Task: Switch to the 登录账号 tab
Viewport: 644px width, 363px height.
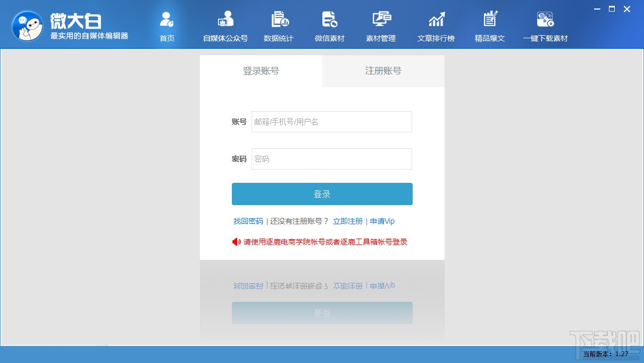Action: [x=261, y=71]
